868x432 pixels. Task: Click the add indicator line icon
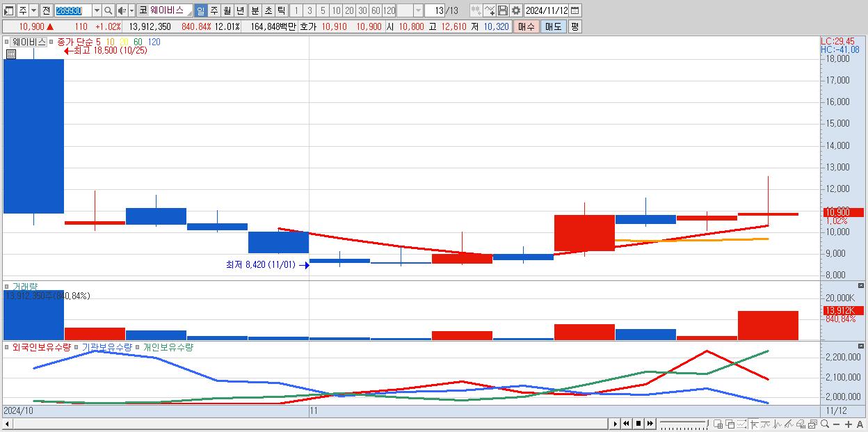point(489,10)
